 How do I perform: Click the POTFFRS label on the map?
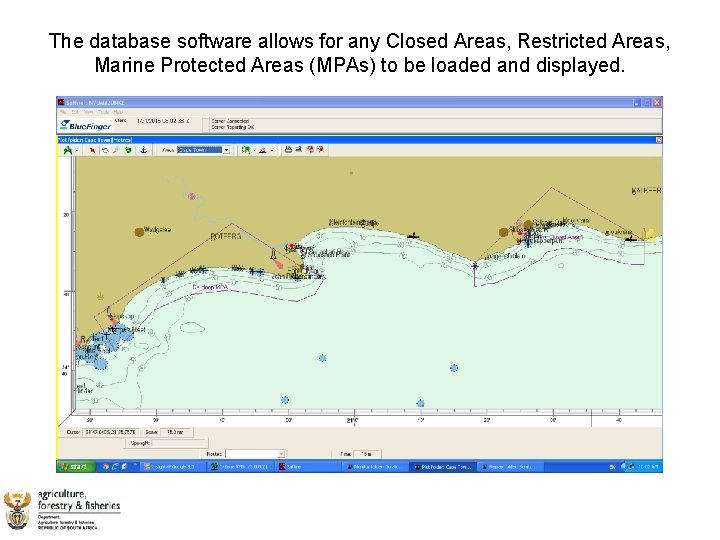[226, 236]
